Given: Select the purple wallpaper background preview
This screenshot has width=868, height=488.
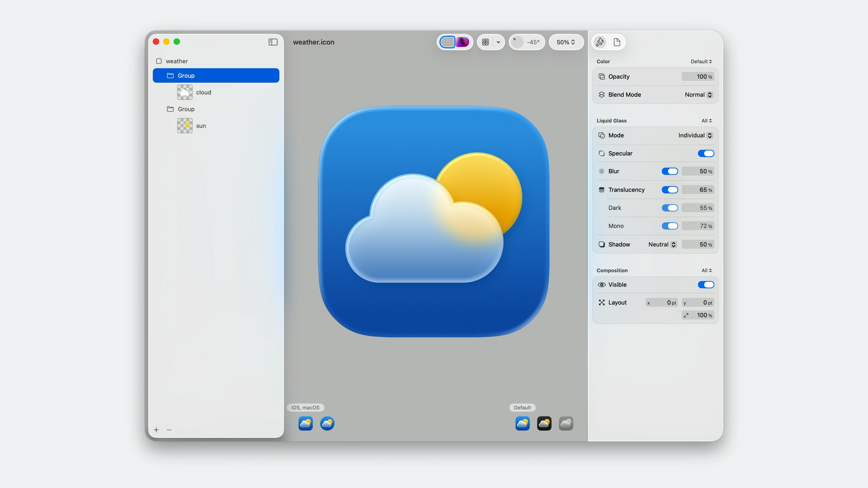Looking at the screenshot, I should [x=463, y=42].
